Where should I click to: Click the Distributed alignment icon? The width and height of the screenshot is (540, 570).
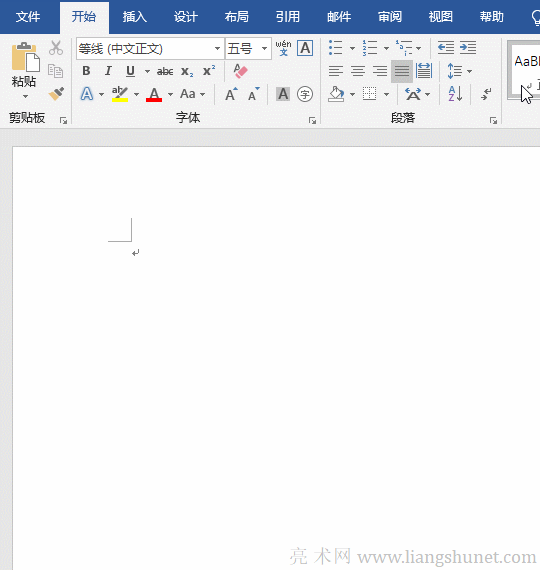click(x=424, y=71)
